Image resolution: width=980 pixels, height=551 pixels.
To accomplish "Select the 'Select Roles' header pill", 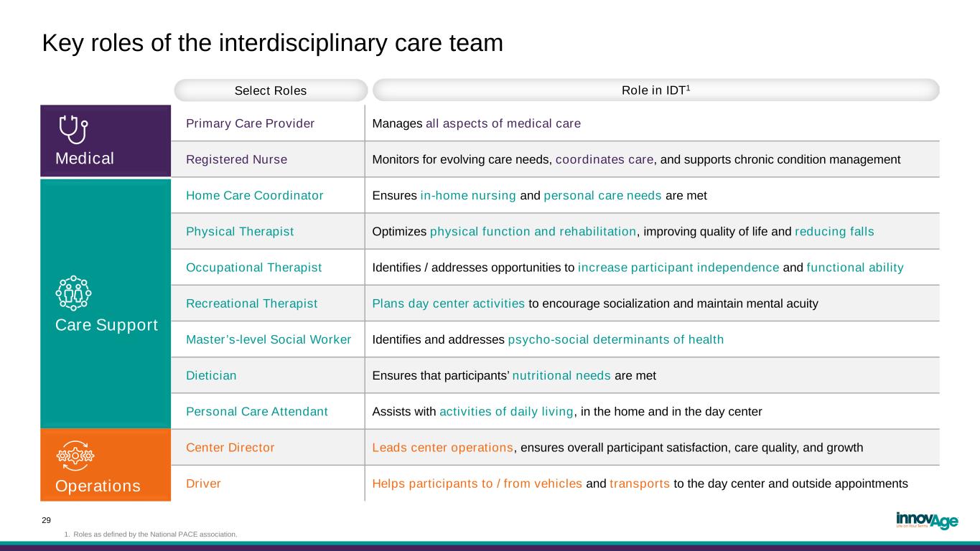I will [271, 90].
